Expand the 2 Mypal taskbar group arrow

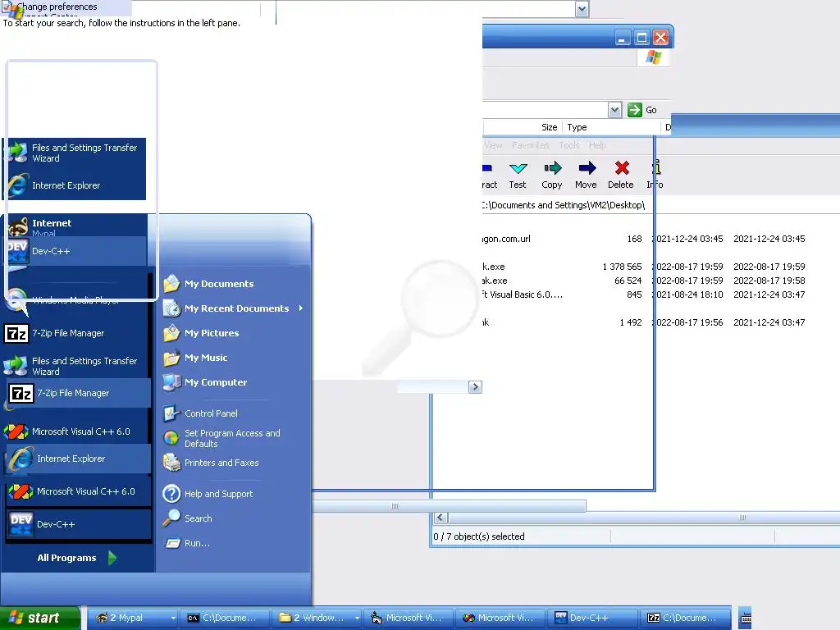click(173, 619)
